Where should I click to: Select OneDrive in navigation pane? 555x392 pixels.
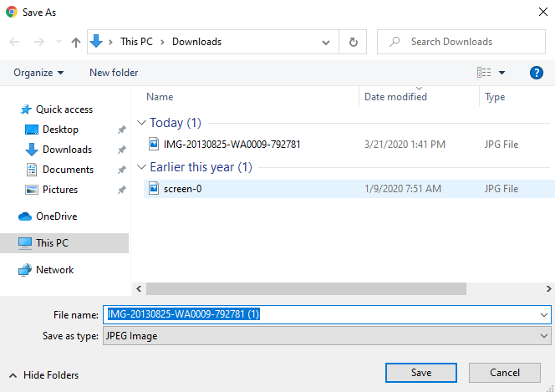tap(57, 216)
